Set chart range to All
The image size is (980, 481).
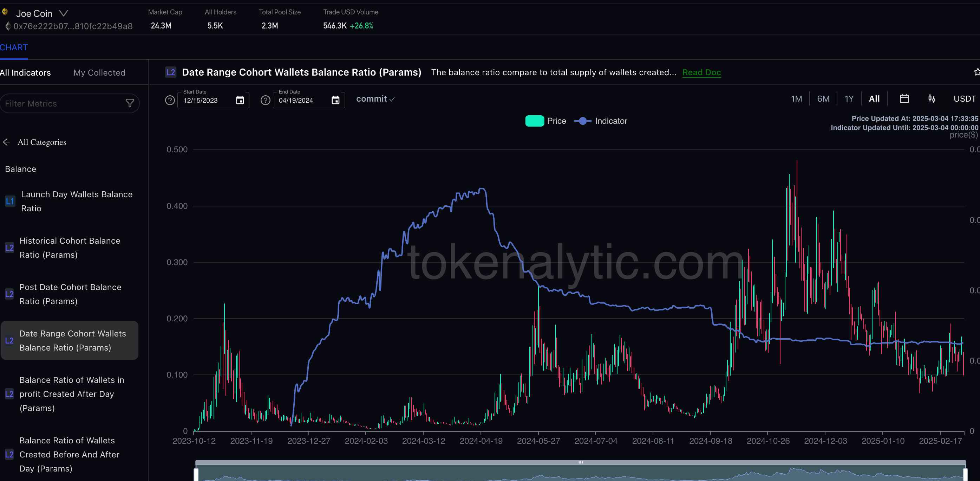click(x=874, y=99)
